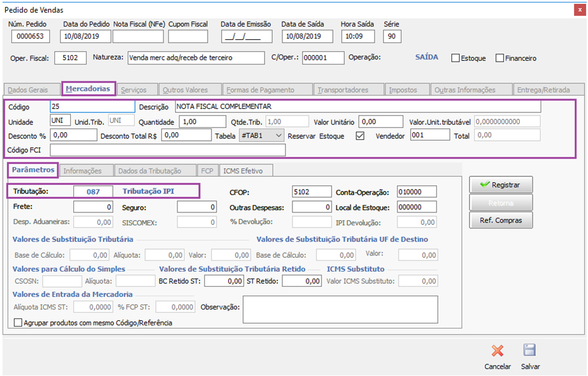
Task: Open the FCP tab
Action: pos(207,171)
